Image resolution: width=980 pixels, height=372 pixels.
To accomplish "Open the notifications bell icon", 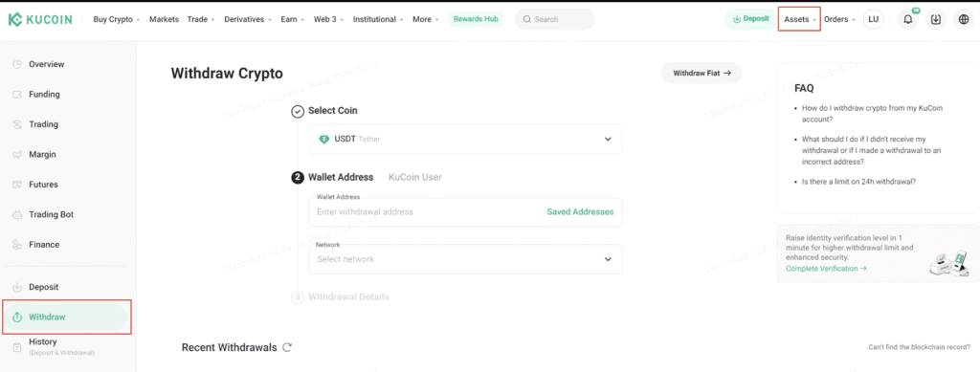I will click(907, 19).
